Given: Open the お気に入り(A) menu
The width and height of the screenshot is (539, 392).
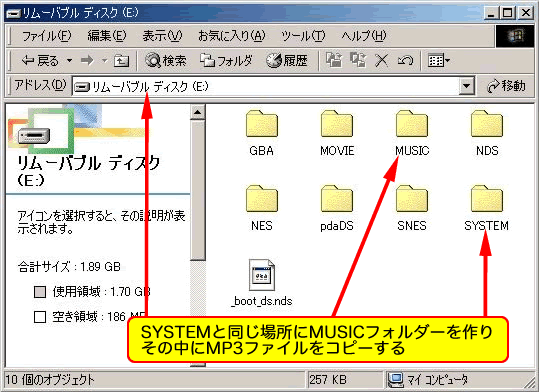Looking at the screenshot, I should tap(231, 35).
